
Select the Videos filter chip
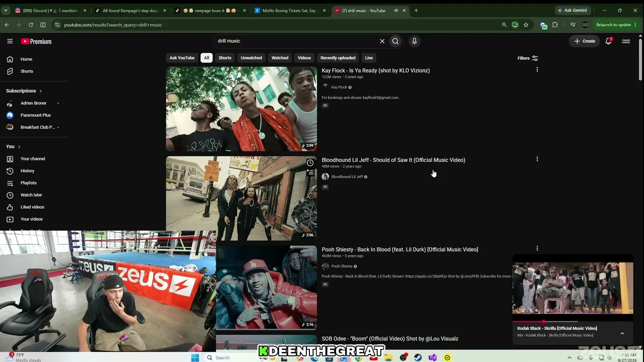click(x=304, y=58)
